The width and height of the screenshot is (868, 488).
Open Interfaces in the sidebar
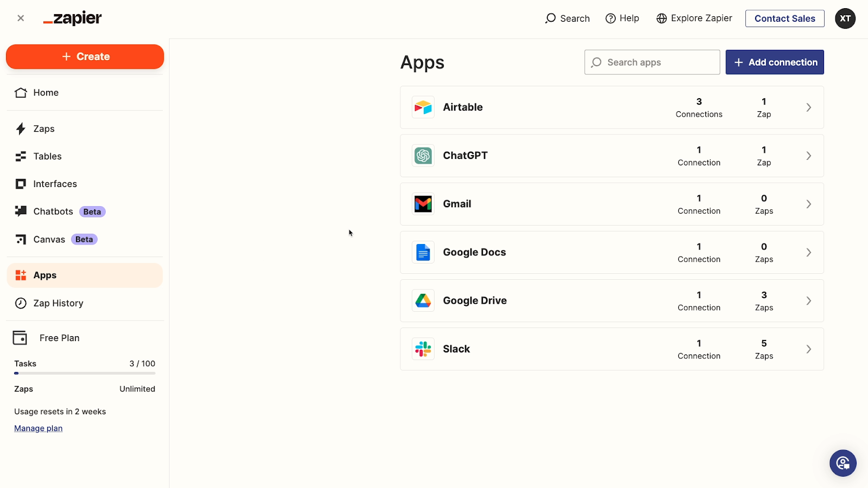point(85,184)
